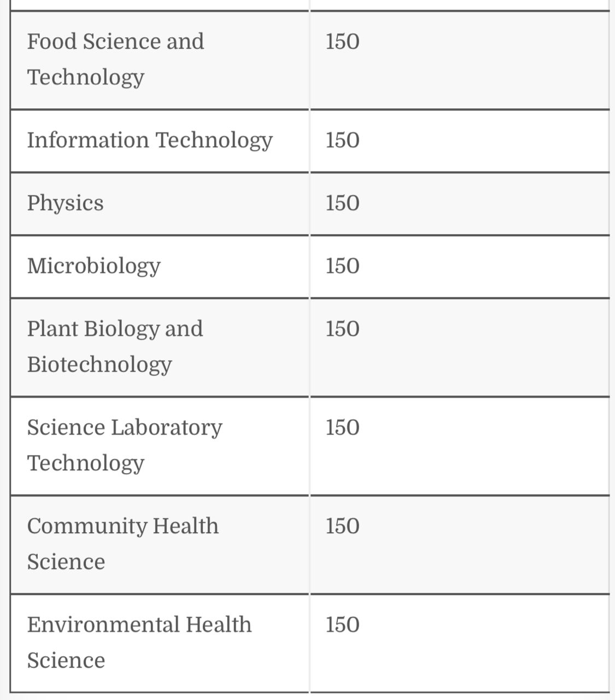Click the word Biotechnology in the table
The height and width of the screenshot is (700, 615).
pyautogui.click(x=99, y=365)
